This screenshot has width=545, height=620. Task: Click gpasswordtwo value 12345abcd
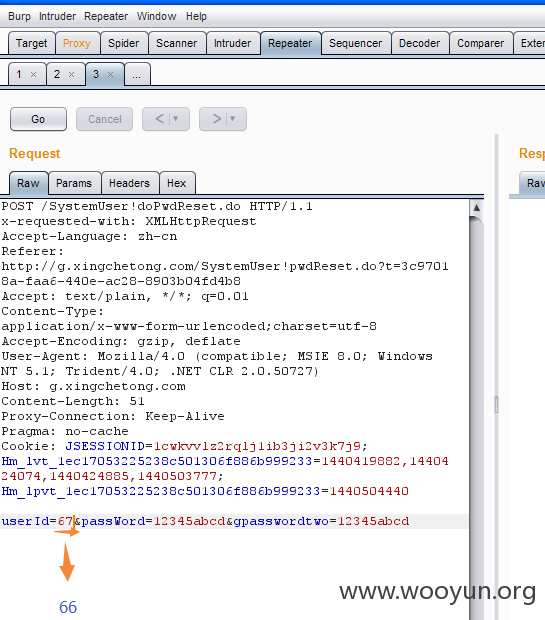point(373,521)
